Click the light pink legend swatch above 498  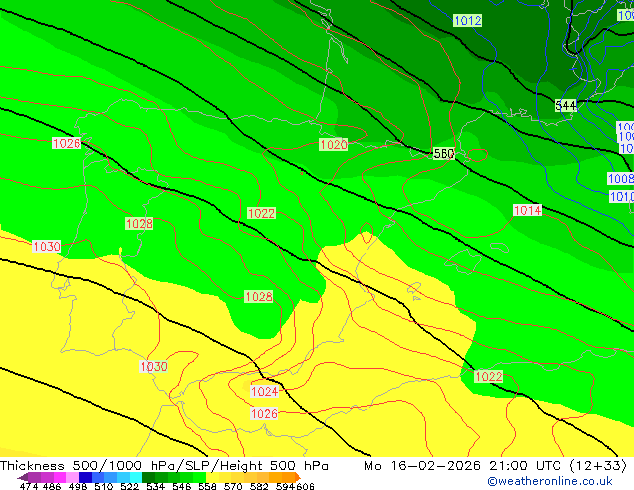(x=72, y=477)
